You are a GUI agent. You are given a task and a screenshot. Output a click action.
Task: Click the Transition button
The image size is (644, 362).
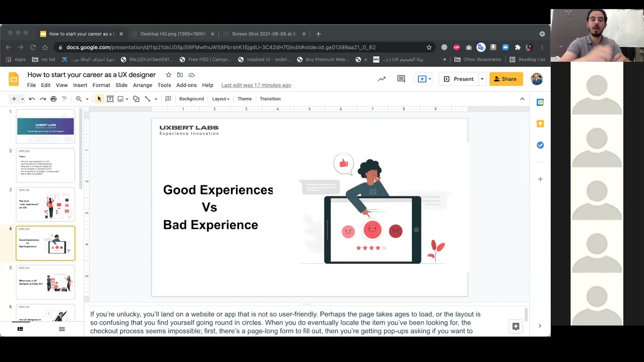tap(270, 99)
